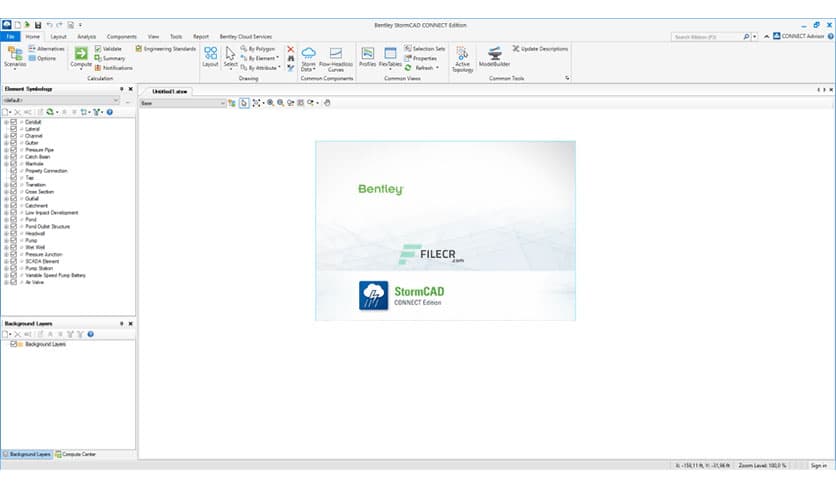Activate the Select arrow tool
This screenshot has height=484, width=836.
click(x=230, y=57)
